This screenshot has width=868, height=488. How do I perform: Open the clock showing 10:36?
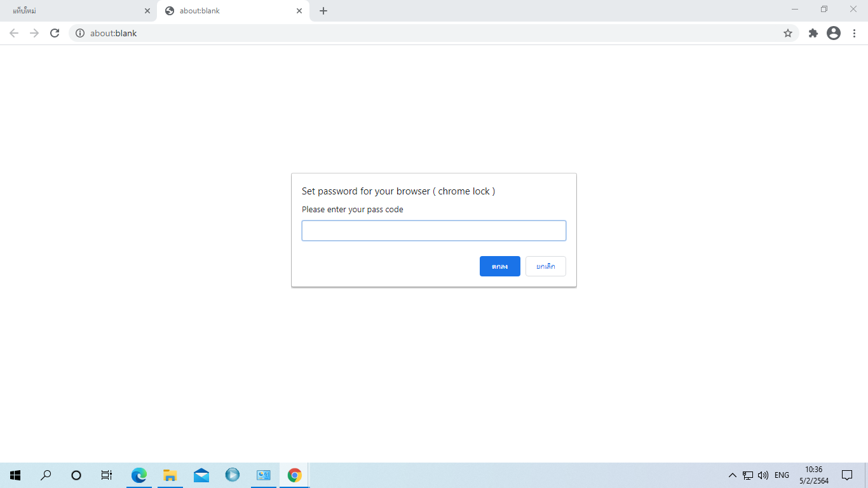814,475
